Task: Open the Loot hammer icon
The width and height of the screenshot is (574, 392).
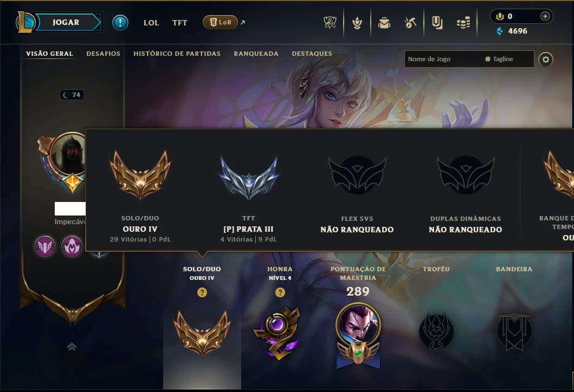Action: (410, 23)
